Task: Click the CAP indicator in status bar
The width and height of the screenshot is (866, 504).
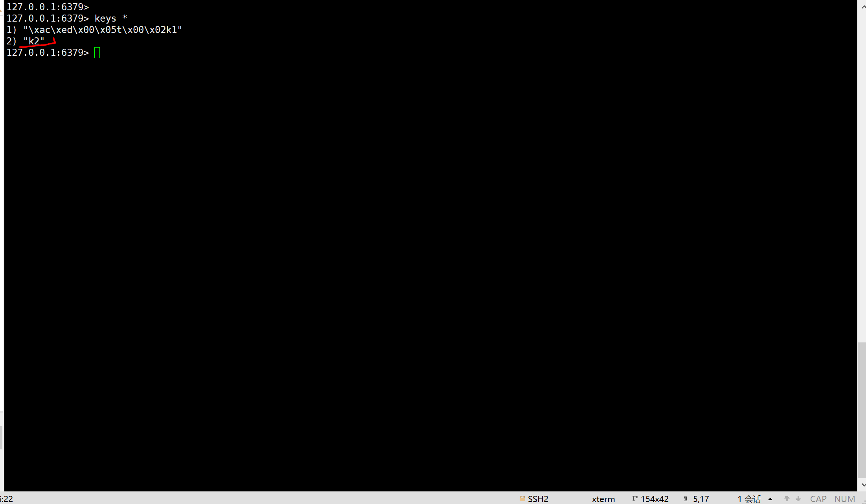Action: [818, 498]
